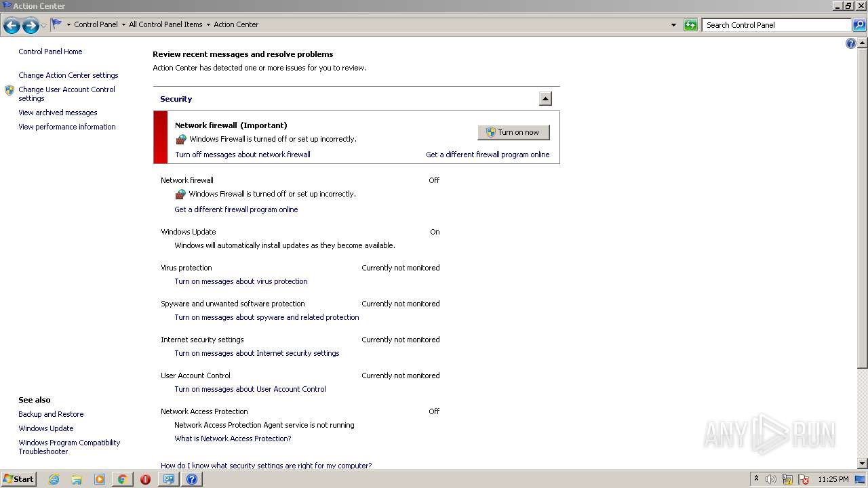Click the taskbar clock 11:25 PM
The image size is (868, 488).
click(833, 479)
